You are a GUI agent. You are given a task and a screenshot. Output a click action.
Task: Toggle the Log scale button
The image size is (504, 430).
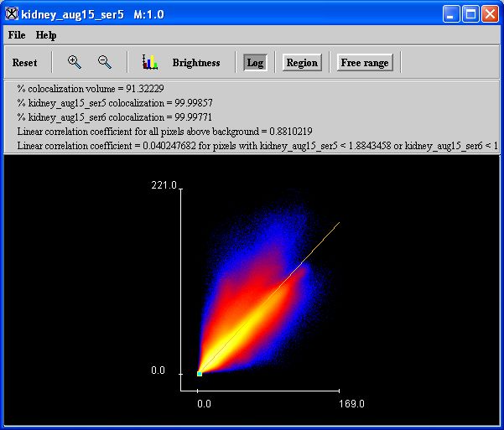click(x=255, y=63)
